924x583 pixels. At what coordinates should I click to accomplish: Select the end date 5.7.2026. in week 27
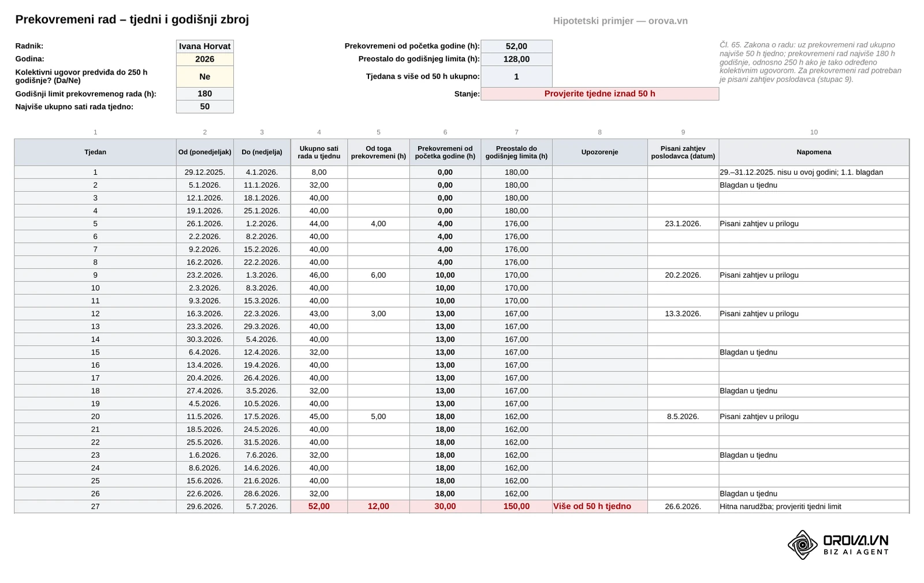pos(262,506)
